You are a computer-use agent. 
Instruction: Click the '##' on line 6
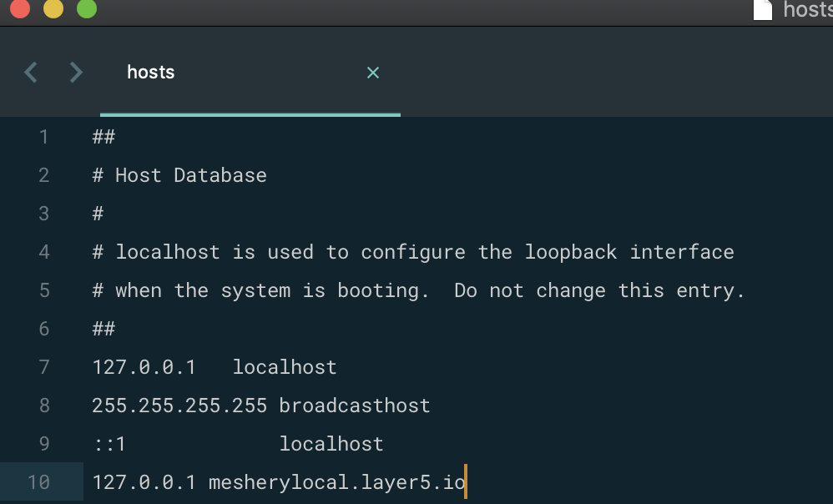103,329
